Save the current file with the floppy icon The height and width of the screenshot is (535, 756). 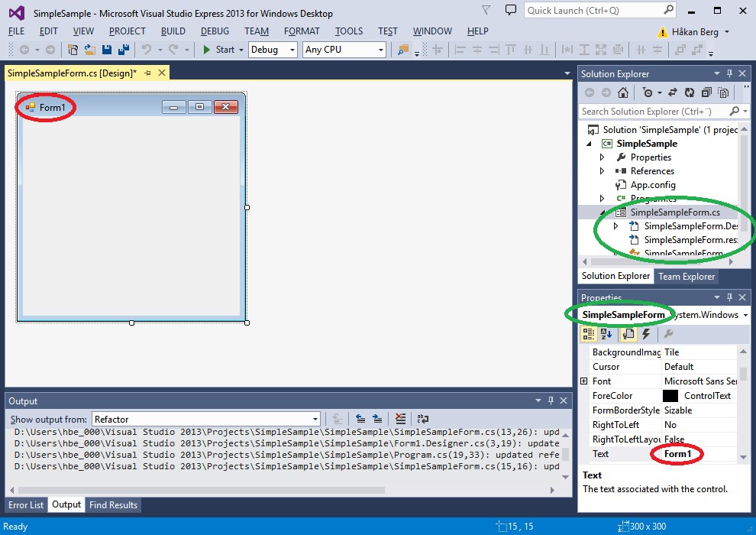[107, 50]
